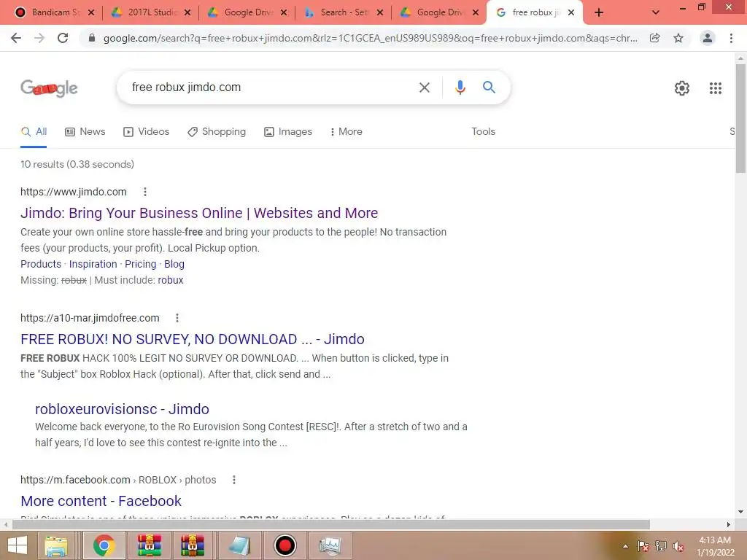
Task: Open the Google apps grid
Action: (x=716, y=88)
